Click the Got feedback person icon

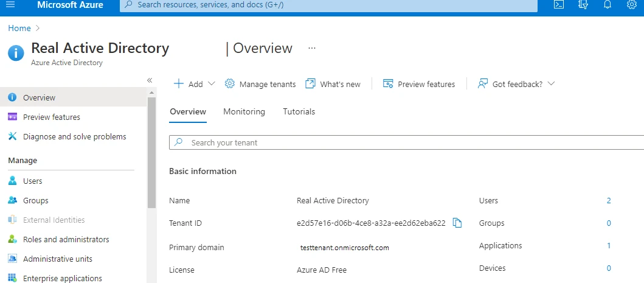[x=483, y=84]
